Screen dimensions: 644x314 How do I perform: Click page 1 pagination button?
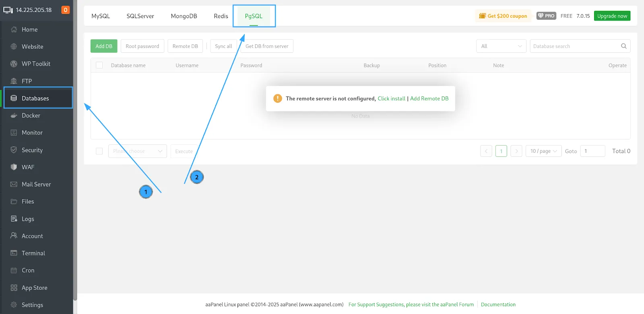(x=501, y=151)
